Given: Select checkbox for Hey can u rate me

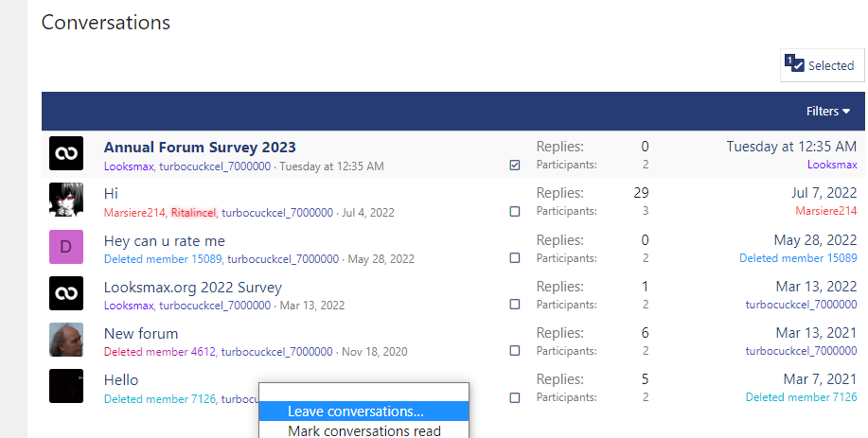Looking at the screenshot, I should 515,257.
